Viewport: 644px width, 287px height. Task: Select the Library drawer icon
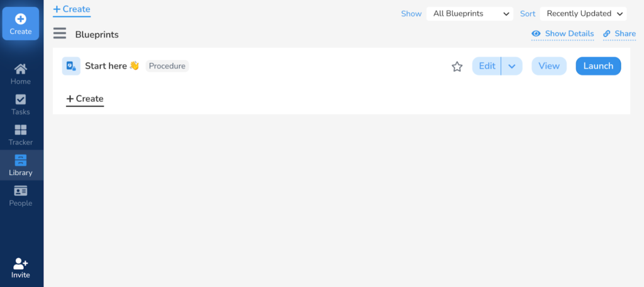[21, 160]
